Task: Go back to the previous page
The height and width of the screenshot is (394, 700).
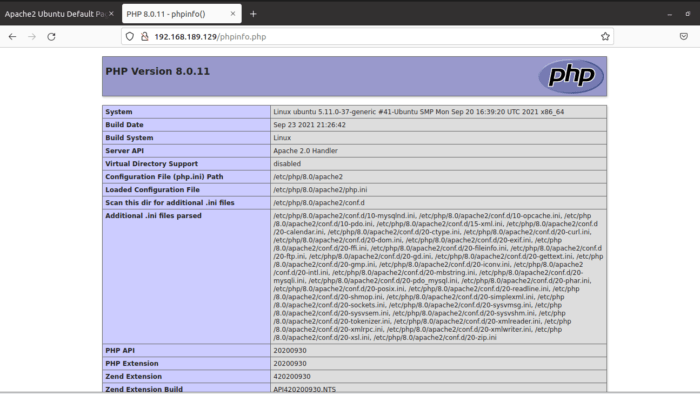Action: click(12, 37)
